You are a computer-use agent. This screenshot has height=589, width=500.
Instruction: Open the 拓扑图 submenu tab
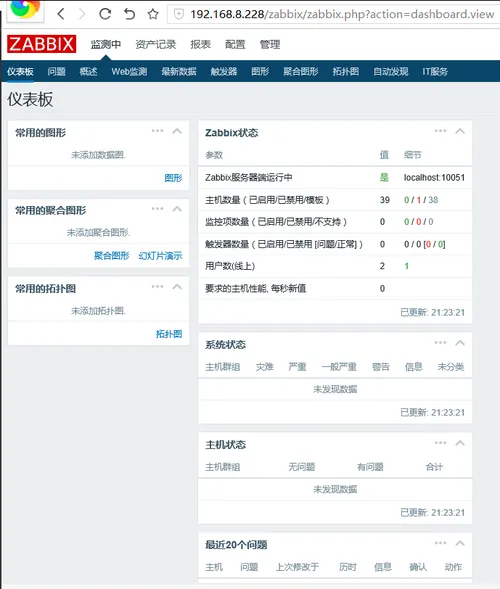pos(346,71)
